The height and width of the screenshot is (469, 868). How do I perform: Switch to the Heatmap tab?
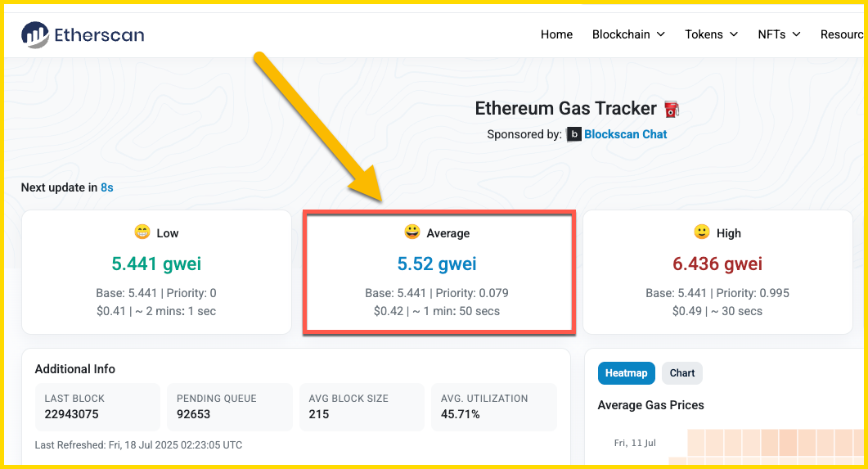coord(626,373)
